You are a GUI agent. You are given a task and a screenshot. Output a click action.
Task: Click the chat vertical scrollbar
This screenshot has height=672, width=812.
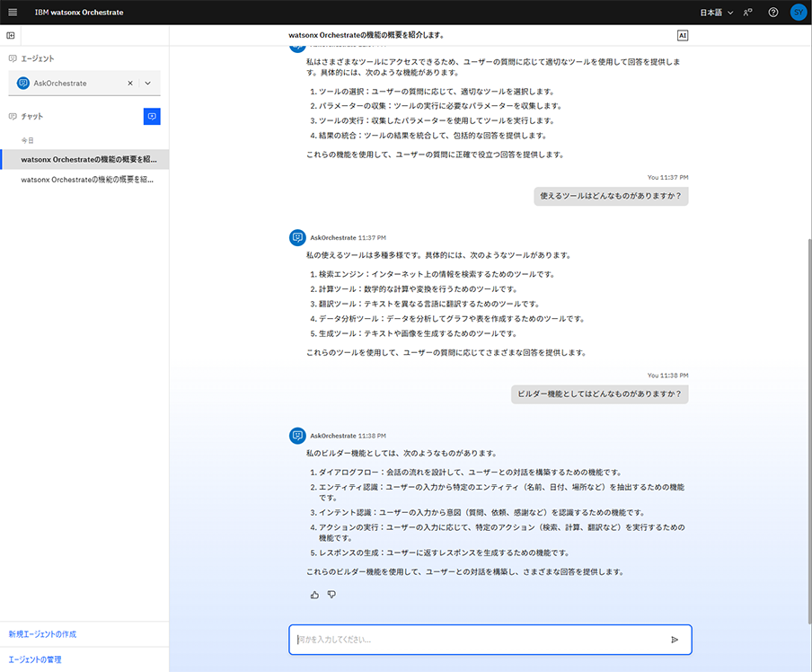808,359
